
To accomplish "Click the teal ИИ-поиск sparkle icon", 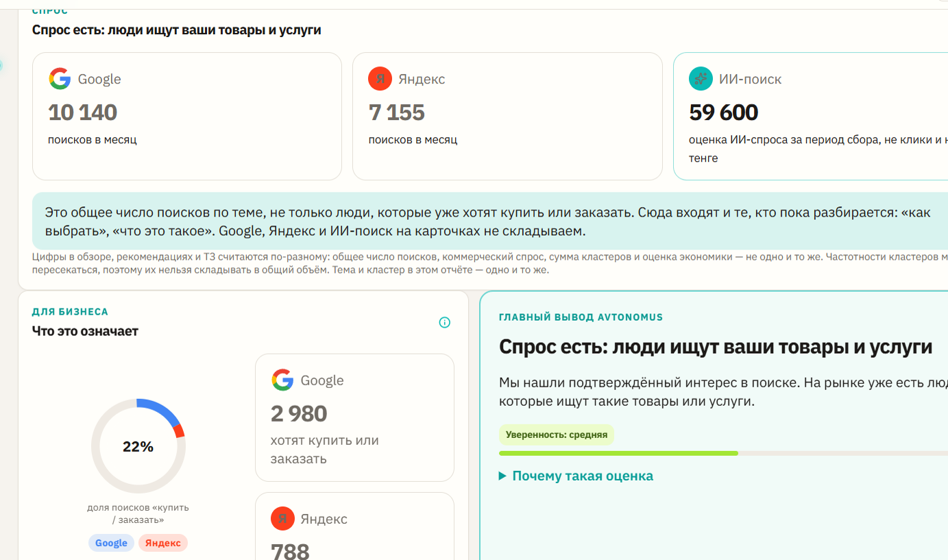I will (x=700, y=79).
